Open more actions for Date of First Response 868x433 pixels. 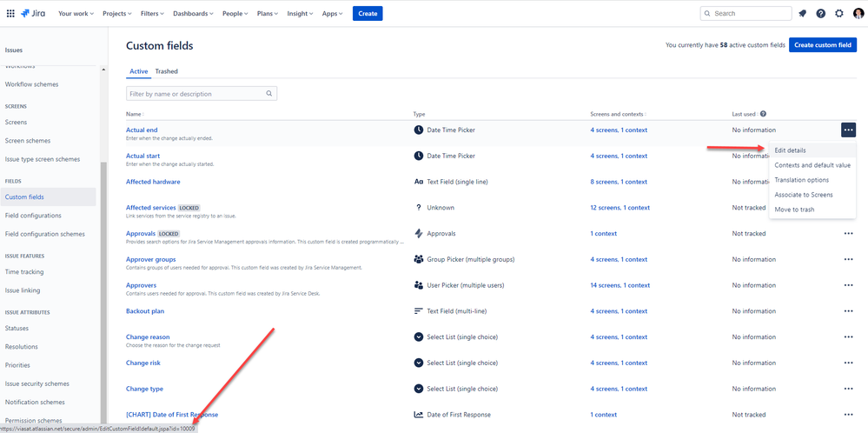click(848, 415)
